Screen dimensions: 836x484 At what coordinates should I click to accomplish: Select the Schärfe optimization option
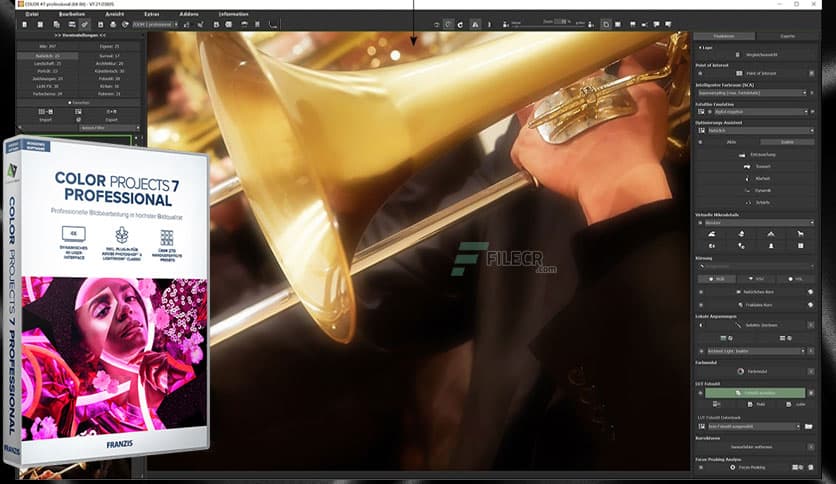point(758,203)
